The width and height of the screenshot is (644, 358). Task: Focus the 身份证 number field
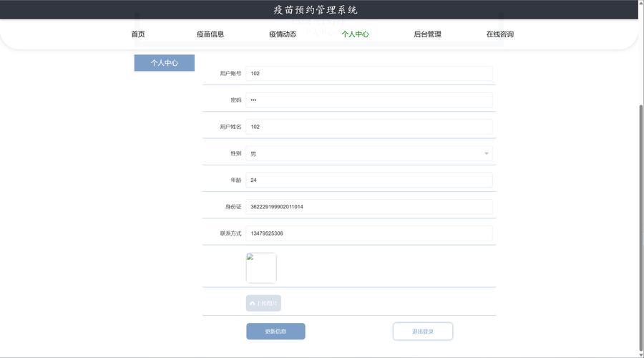[x=369, y=207]
